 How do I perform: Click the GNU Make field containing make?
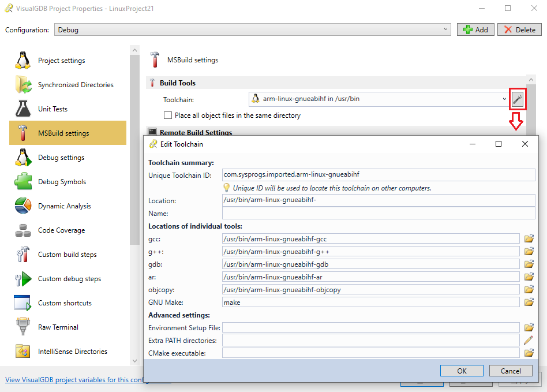[x=371, y=302]
